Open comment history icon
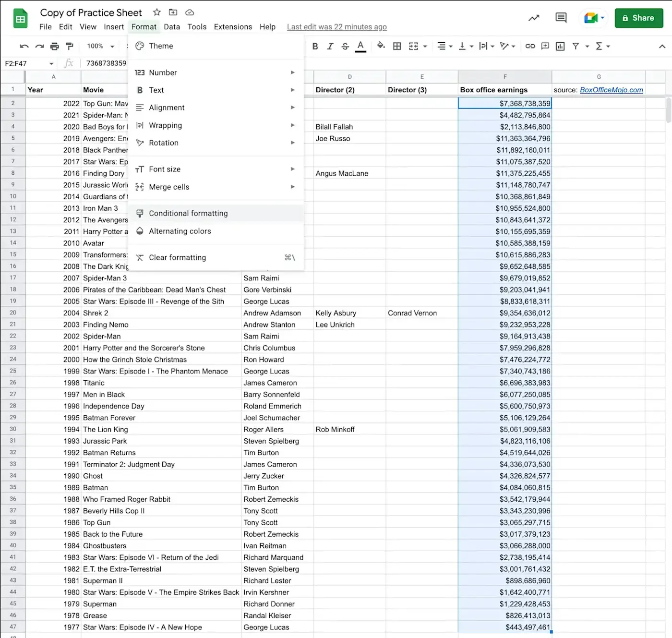This screenshot has height=638, width=672. 561,18
